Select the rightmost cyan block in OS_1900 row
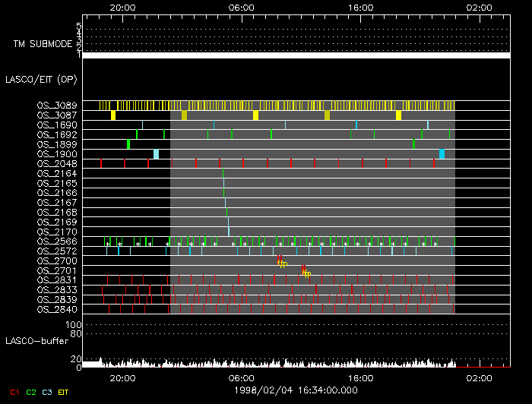532x404 pixels. [442, 154]
